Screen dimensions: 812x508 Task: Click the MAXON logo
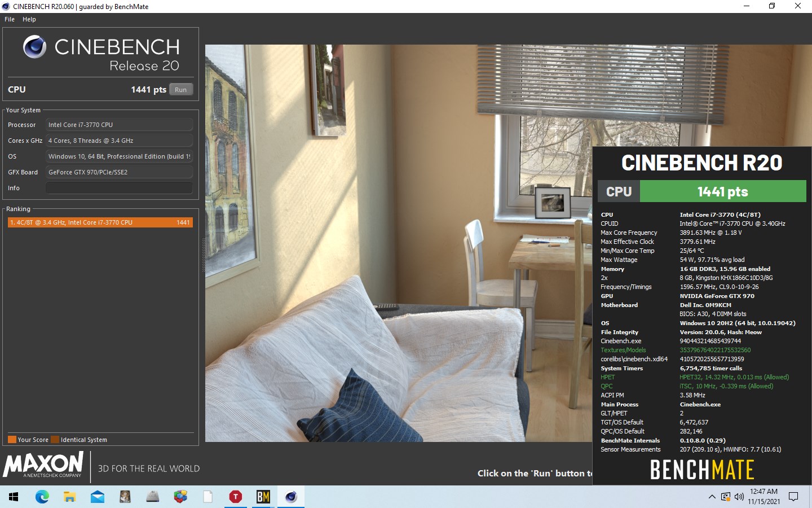click(43, 465)
